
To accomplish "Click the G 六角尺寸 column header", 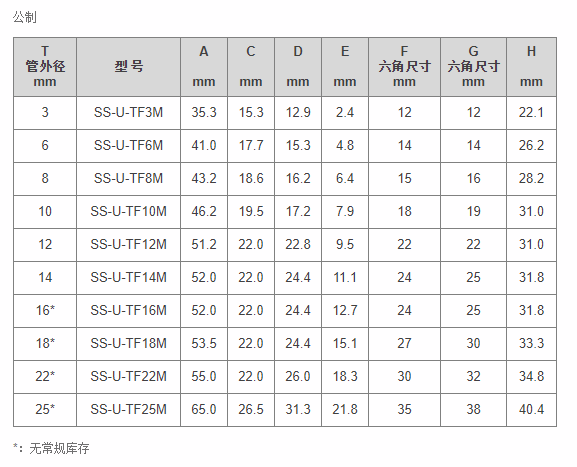I will (473, 67).
